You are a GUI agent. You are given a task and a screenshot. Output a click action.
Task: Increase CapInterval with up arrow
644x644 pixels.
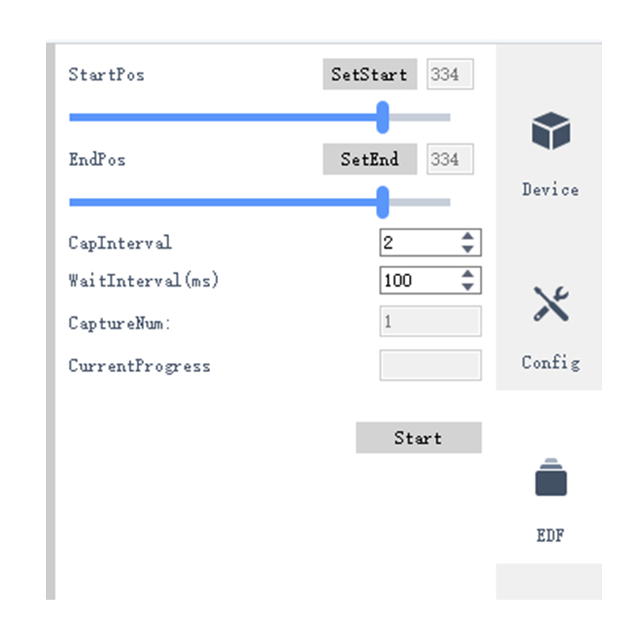click(x=468, y=237)
